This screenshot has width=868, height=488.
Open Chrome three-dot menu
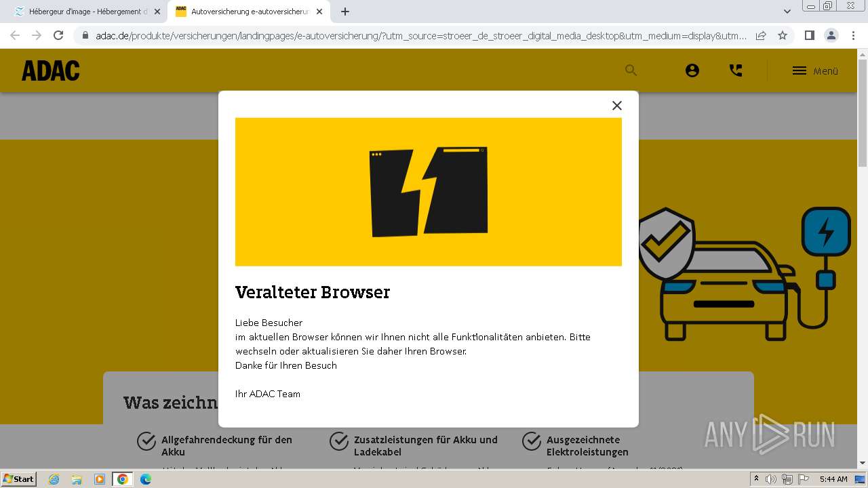click(x=853, y=35)
